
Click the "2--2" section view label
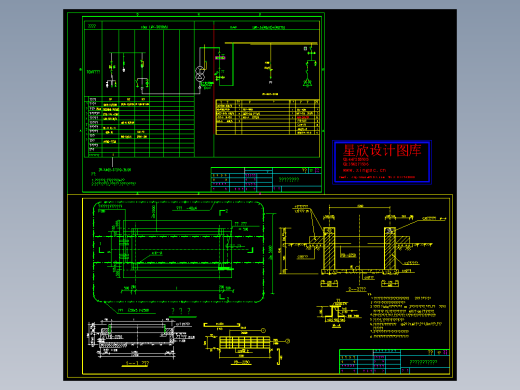pyautogui.click(x=357, y=289)
